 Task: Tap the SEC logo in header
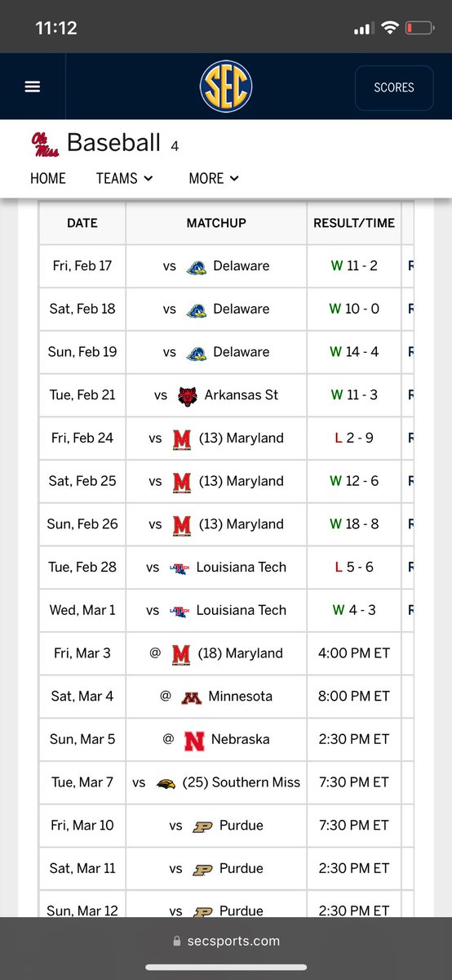tap(226, 87)
